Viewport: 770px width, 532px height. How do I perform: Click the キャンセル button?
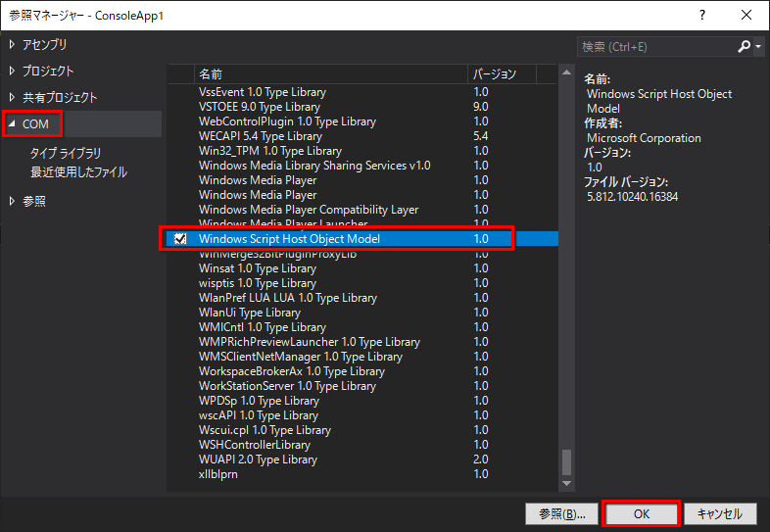[x=720, y=513]
